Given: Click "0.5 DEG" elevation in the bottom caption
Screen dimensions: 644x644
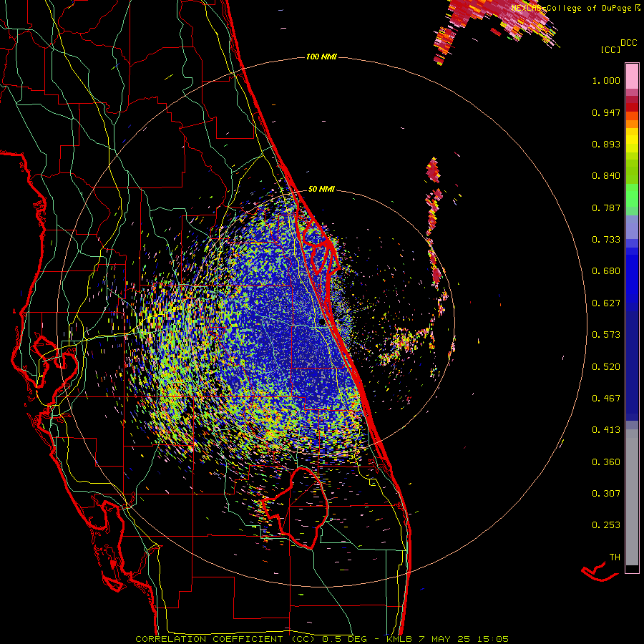Looking at the screenshot, I should click(345, 639).
